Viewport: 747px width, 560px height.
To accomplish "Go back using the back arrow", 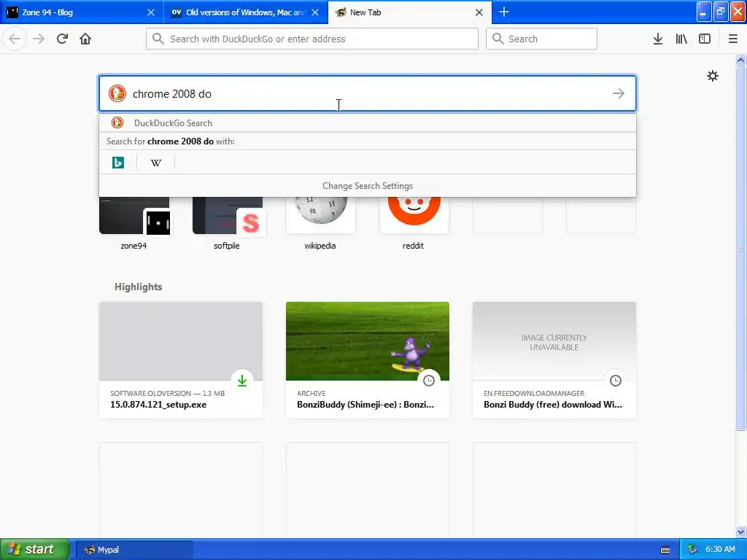I will 15,39.
